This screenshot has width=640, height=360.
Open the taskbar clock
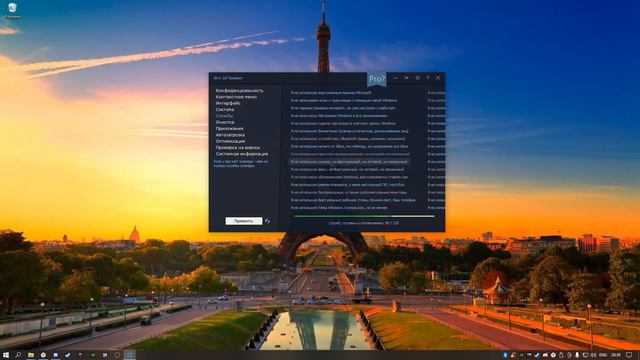tap(616, 355)
